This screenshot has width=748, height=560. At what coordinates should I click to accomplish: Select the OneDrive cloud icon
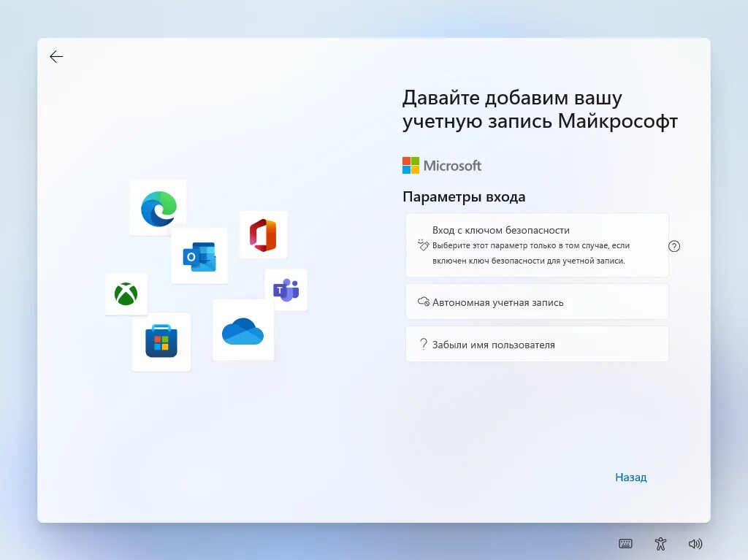(x=243, y=331)
